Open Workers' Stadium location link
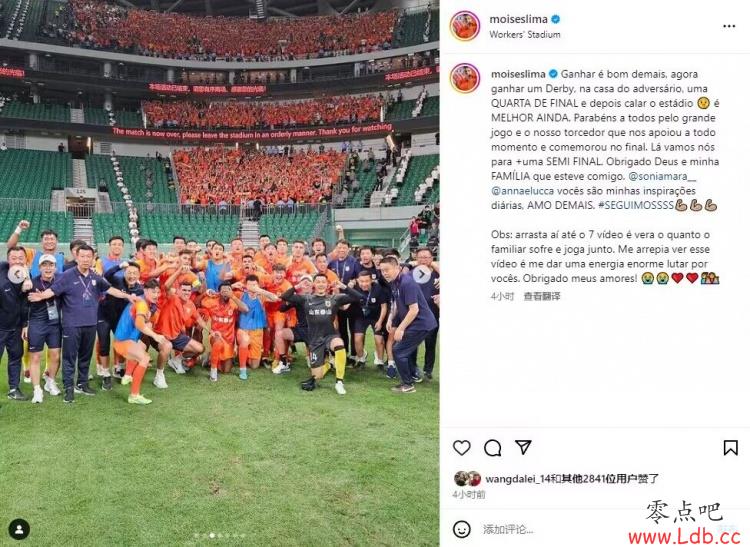 pyautogui.click(x=525, y=34)
